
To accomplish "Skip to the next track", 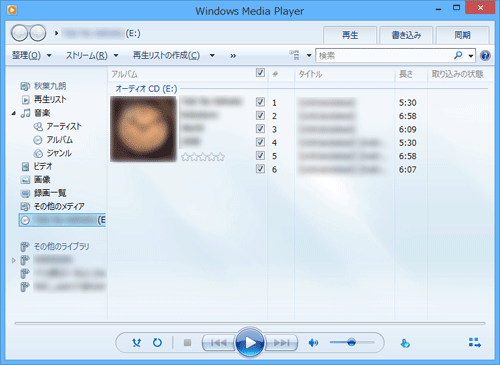I will click(x=281, y=342).
